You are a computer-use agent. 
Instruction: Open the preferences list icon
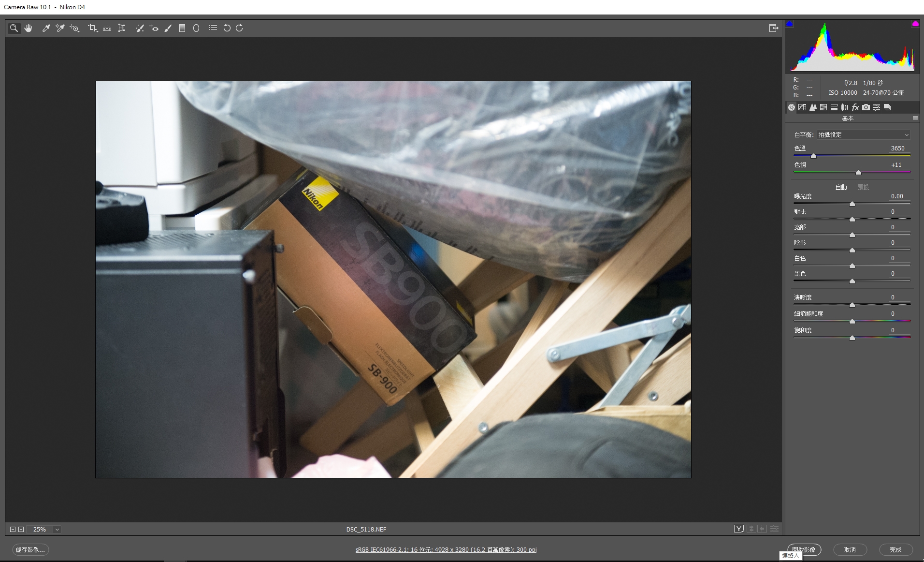[x=213, y=28]
